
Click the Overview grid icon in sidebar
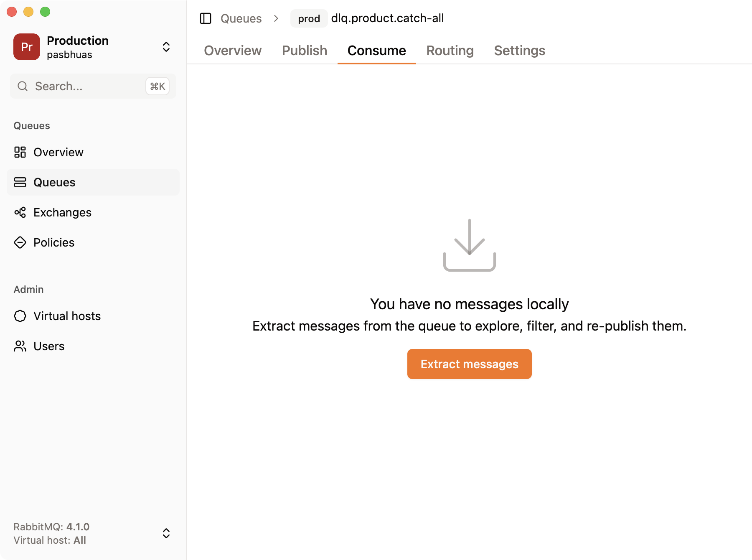(20, 152)
